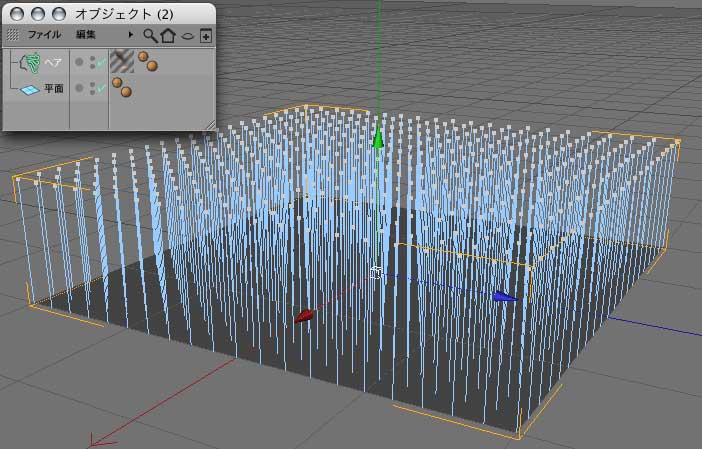Click the 平面 object name
Viewport: 702px width, 449px height.
tap(54, 89)
